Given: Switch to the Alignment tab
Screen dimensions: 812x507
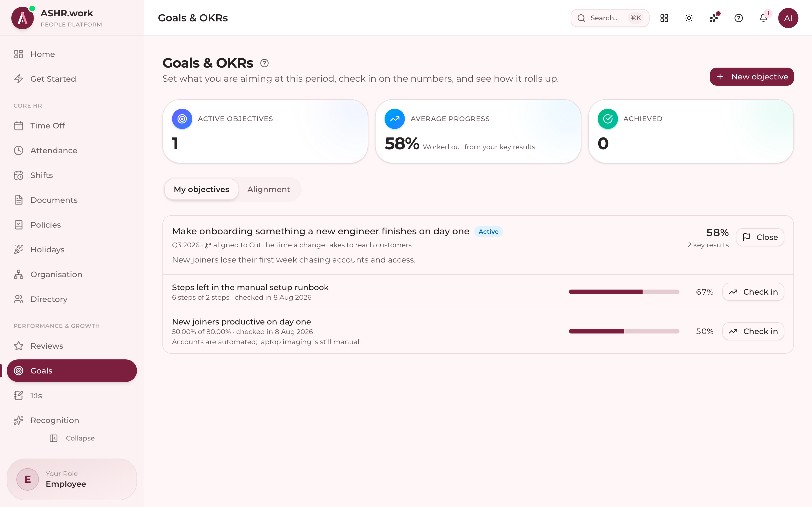Looking at the screenshot, I should 268,190.
